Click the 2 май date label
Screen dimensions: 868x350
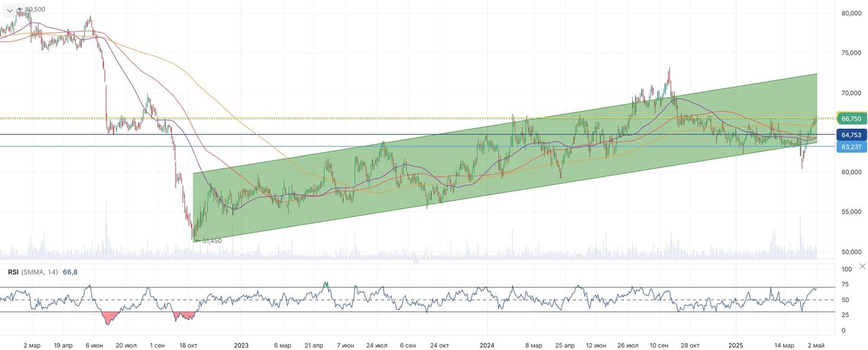pyautogui.click(x=816, y=345)
